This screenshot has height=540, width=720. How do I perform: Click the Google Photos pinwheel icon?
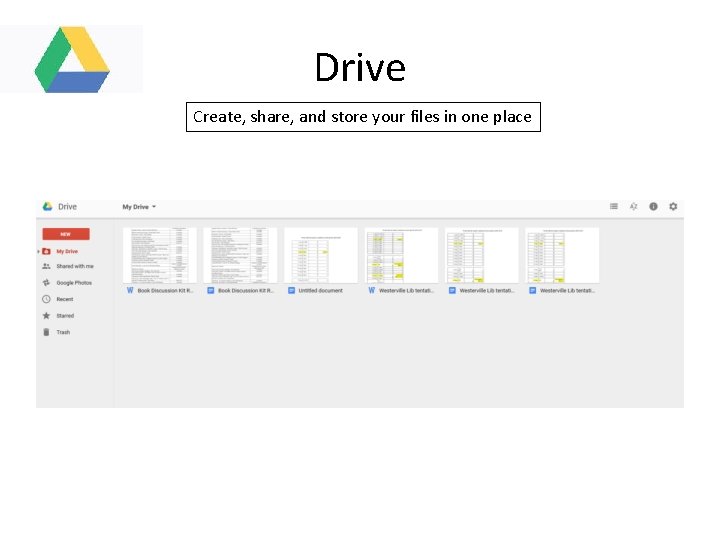46,283
